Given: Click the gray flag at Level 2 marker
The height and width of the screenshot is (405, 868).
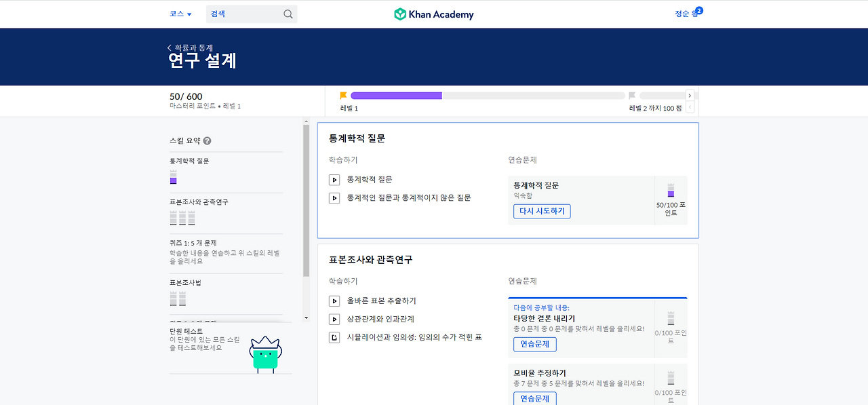Looking at the screenshot, I should [632, 95].
